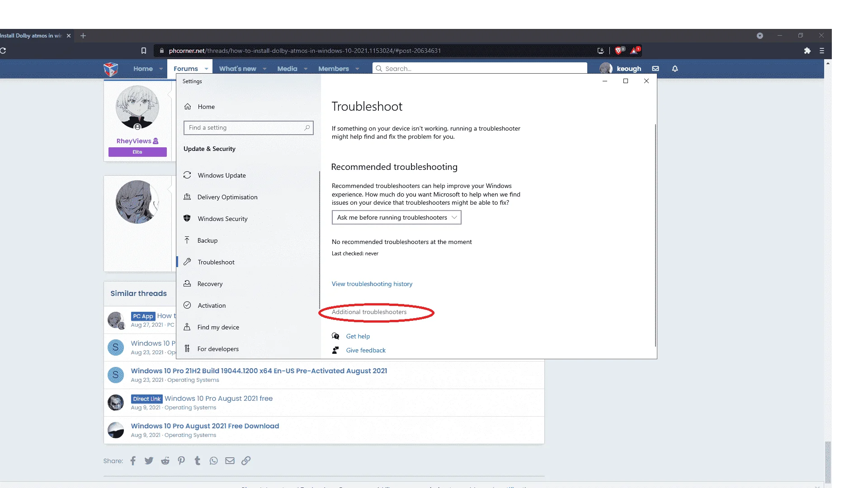Open the forum inbox envelope icon
This screenshot has height=488, width=868.
[656, 69]
